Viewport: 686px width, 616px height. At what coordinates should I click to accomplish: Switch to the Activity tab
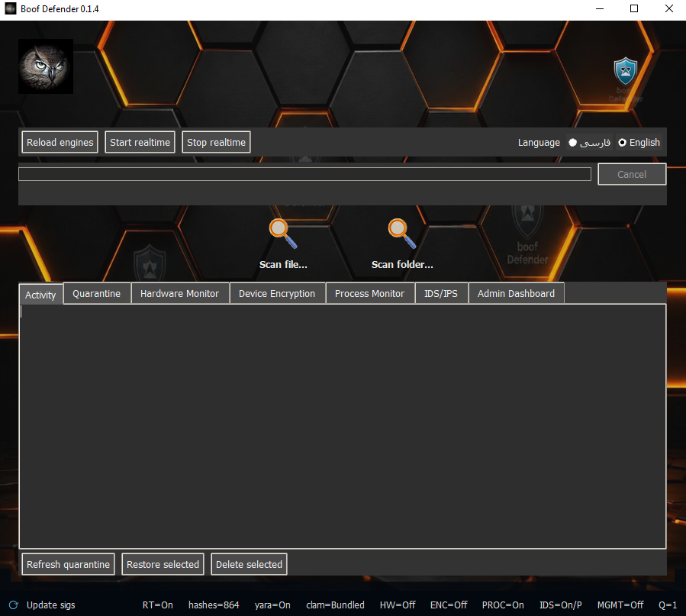[x=40, y=295]
